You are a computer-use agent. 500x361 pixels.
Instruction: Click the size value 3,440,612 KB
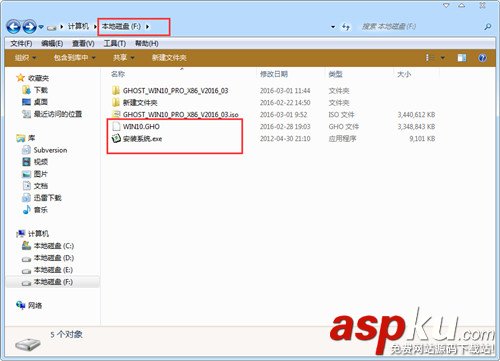pyautogui.click(x=416, y=115)
